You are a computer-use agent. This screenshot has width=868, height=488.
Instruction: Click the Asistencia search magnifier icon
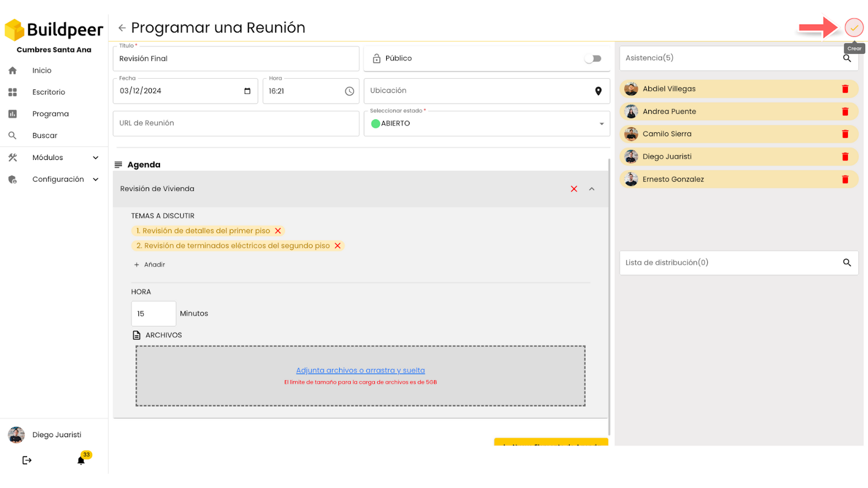[x=847, y=58]
